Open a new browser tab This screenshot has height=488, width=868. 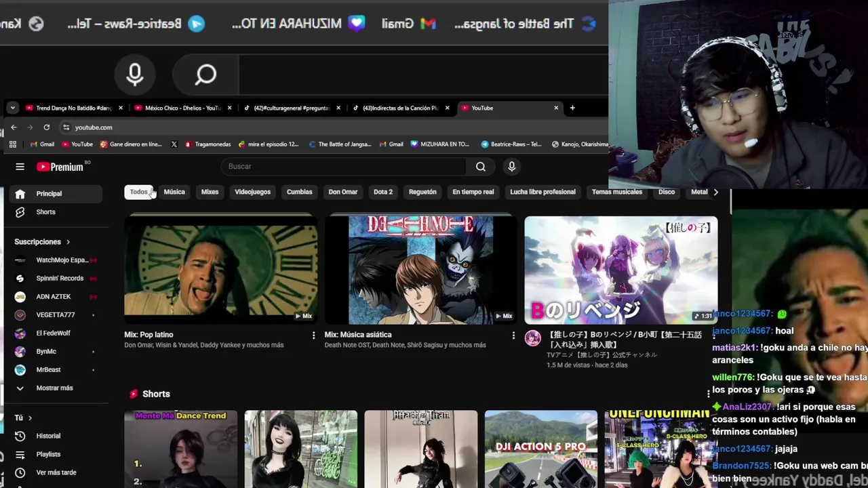click(572, 108)
